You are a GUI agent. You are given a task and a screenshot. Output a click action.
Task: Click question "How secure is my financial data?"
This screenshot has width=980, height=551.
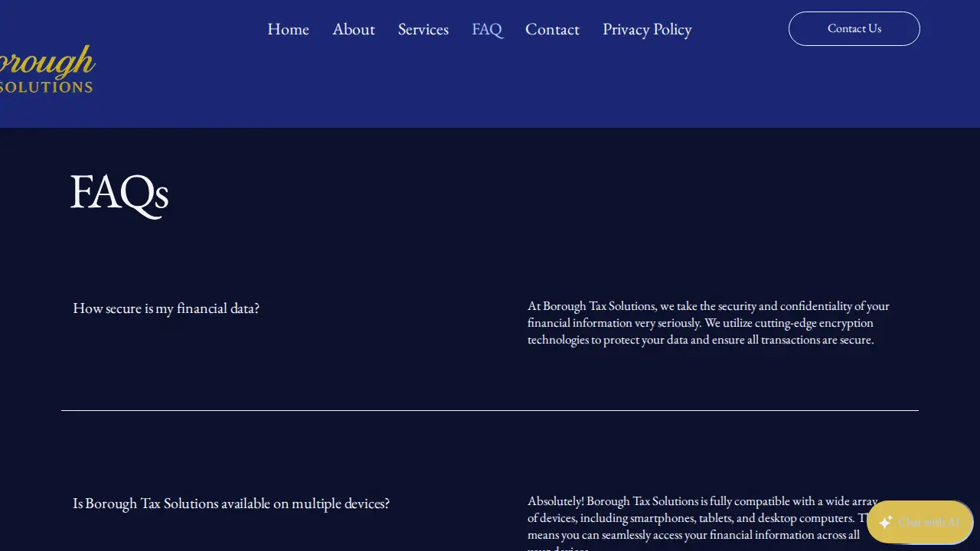click(x=166, y=308)
